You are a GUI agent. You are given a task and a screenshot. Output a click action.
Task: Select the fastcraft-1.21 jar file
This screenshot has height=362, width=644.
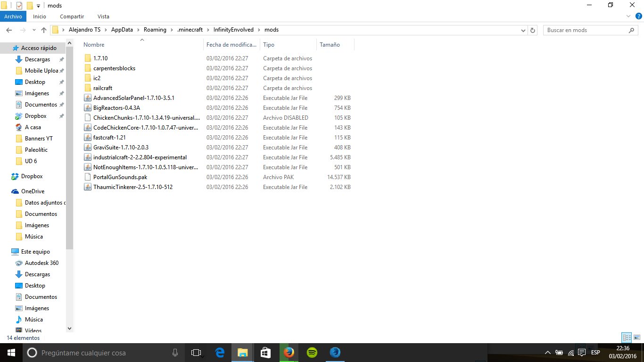109,138
